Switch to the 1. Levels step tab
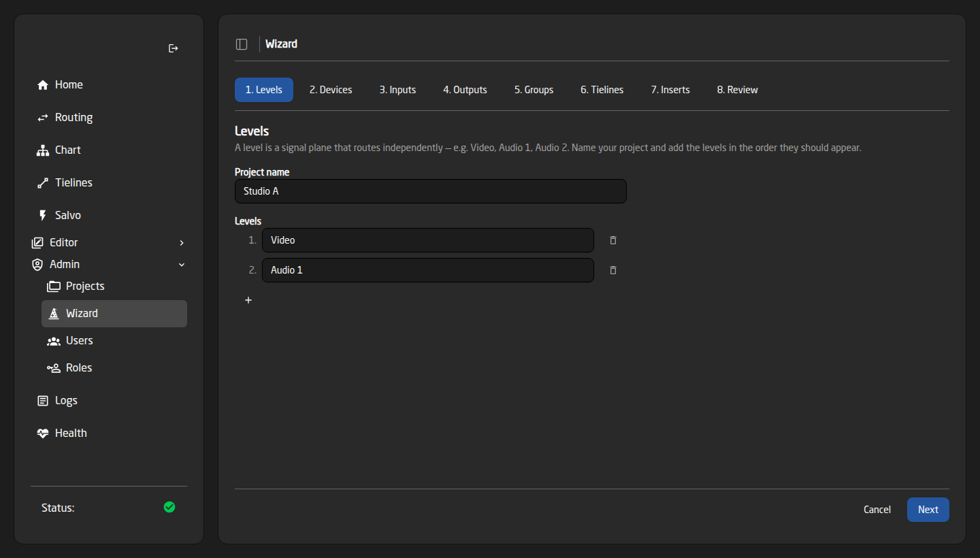This screenshot has width=980, height=558. (264, 90)
